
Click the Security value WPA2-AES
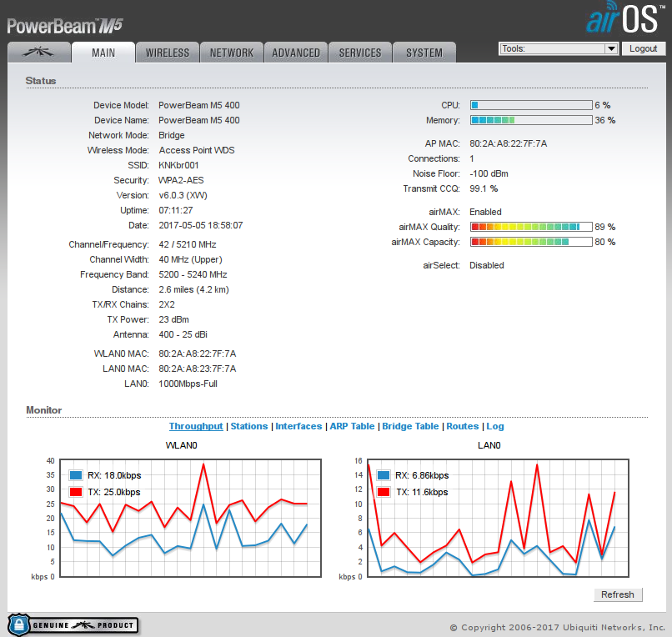(x=181, y=180)
